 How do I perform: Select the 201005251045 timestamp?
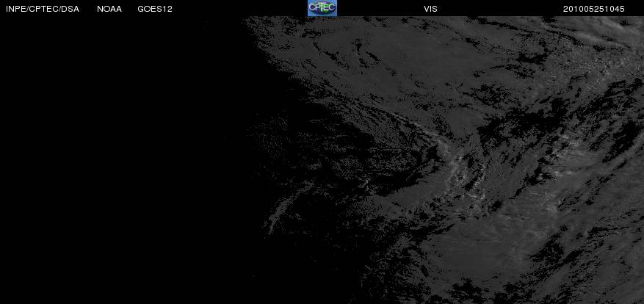[x=593, y=9]
